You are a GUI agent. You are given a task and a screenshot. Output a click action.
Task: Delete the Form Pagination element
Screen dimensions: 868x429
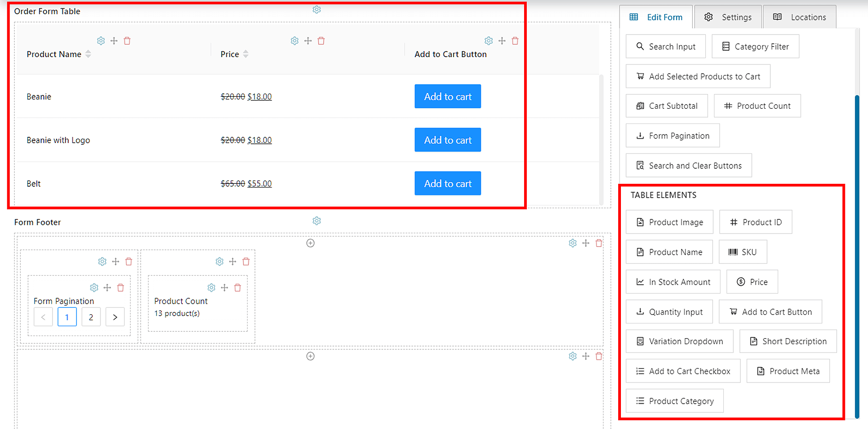(x=121, y=288)
